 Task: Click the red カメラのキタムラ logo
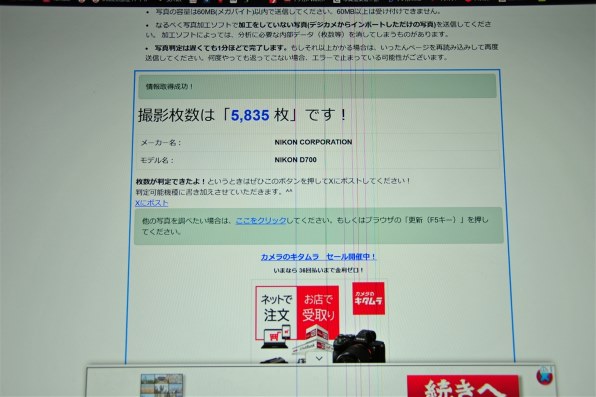point(368,299)
